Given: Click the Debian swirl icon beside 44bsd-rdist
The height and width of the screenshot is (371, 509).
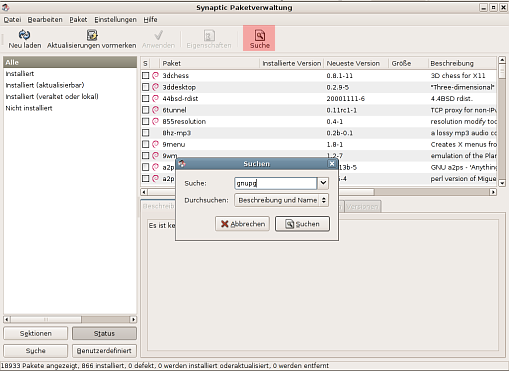Looking at the screenshot, I should 155,98.
